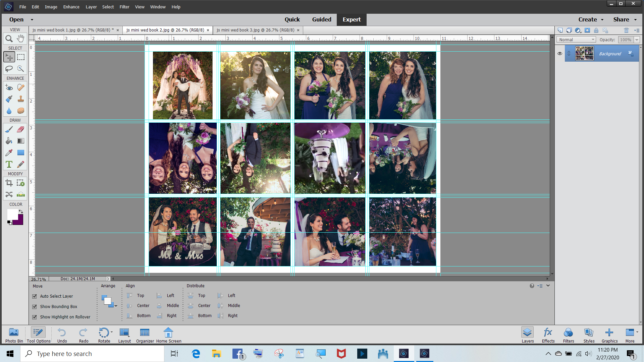Expand the Opacity slider dropdown
The width and height of the screenshot is (644, 362).
[x=636, y=39]
